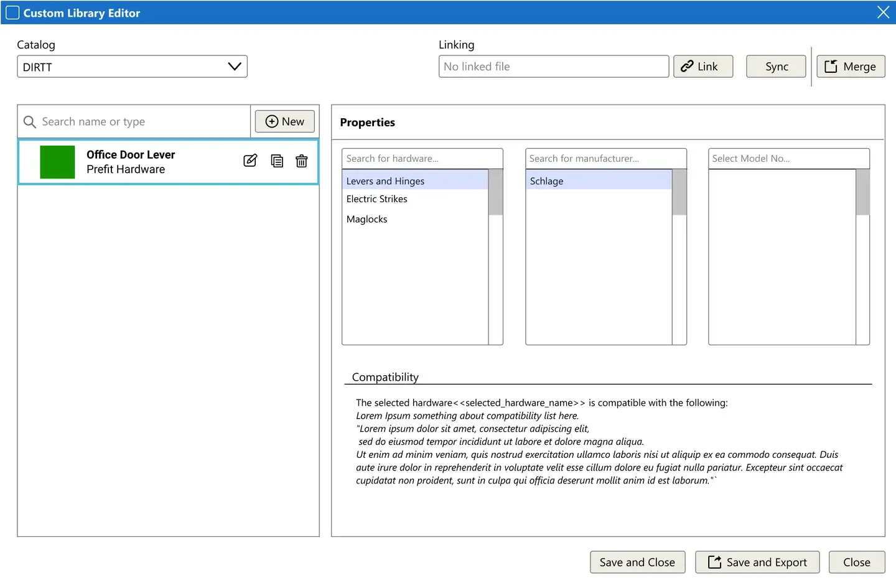
Task: Focus the Search name or type field
Action: pyautogui.click(x=134, y=122)
